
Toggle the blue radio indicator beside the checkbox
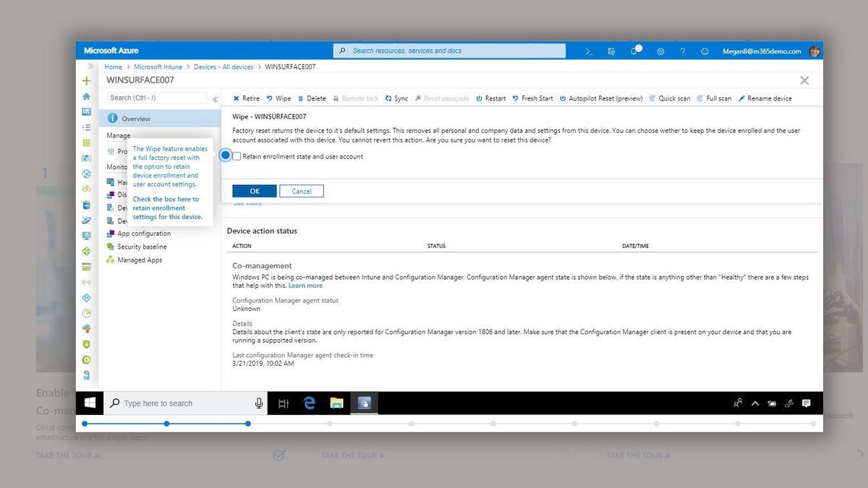pyautogui.click(x=225, y=155)
